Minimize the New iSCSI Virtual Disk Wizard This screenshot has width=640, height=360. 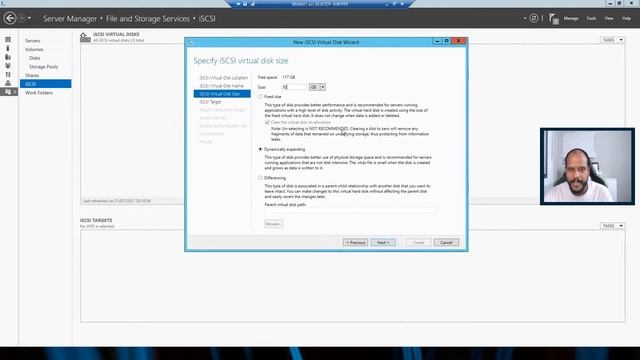point(437,41)
